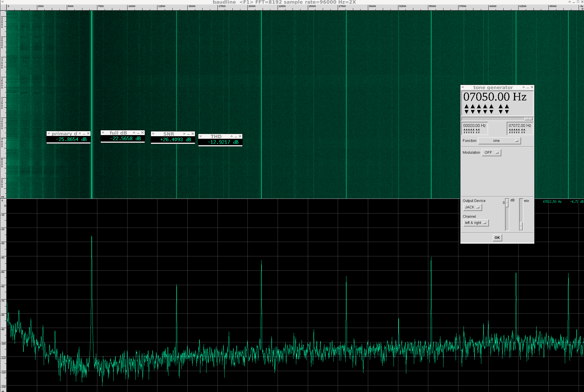The width and height of the screenshot is (584, 392).
Task: Roll up the tone generator window shade
Action: coord(523,87)
